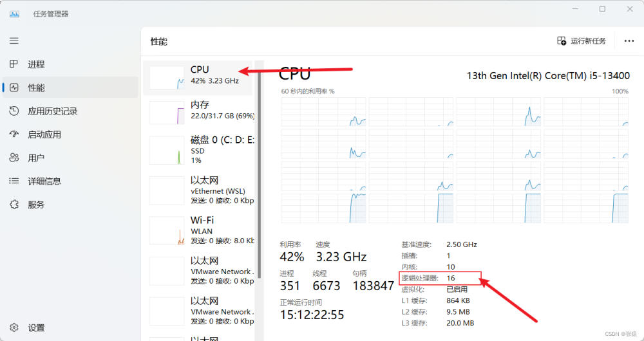Click the 启动应用 gauge icon
The image size is (644, 341).
point(14,134)
